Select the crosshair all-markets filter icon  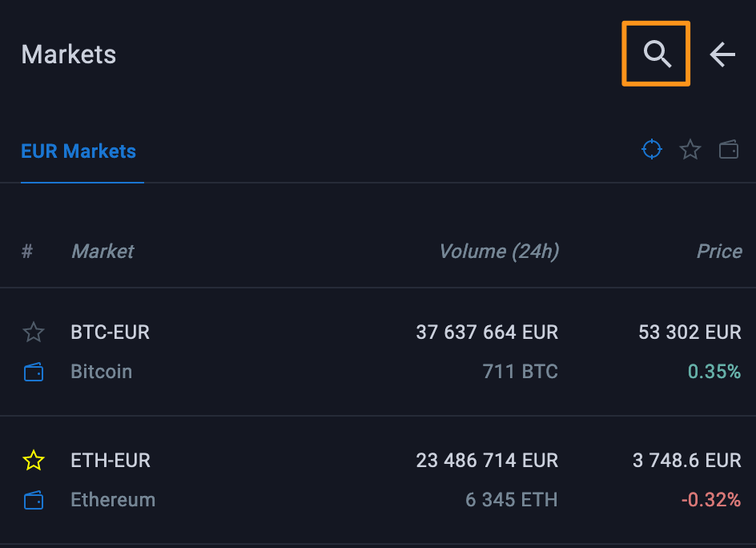click(652, 149)
